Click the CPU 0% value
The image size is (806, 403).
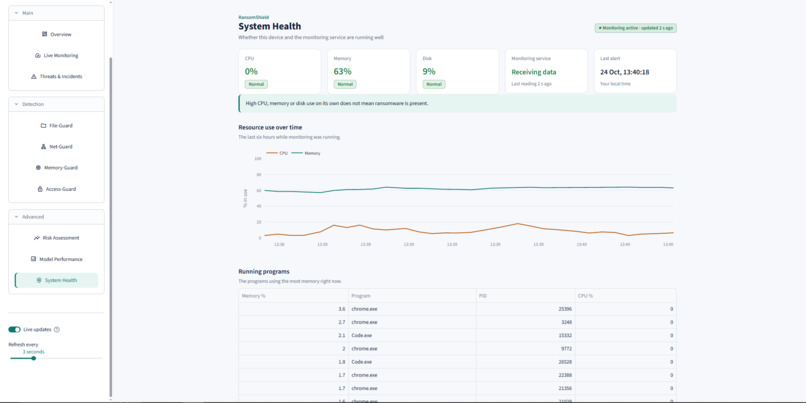pyautogui.click(x=251, y=72)
